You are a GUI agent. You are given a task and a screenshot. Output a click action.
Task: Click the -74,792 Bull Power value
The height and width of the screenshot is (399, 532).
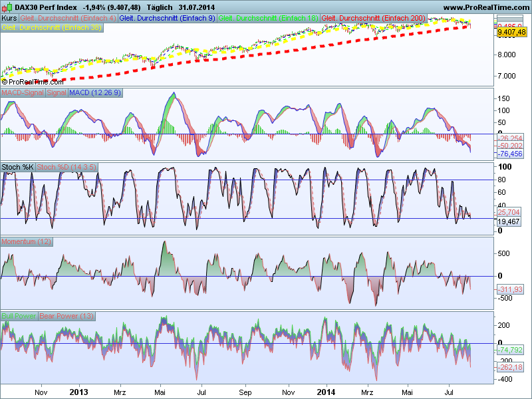point(510,350)
